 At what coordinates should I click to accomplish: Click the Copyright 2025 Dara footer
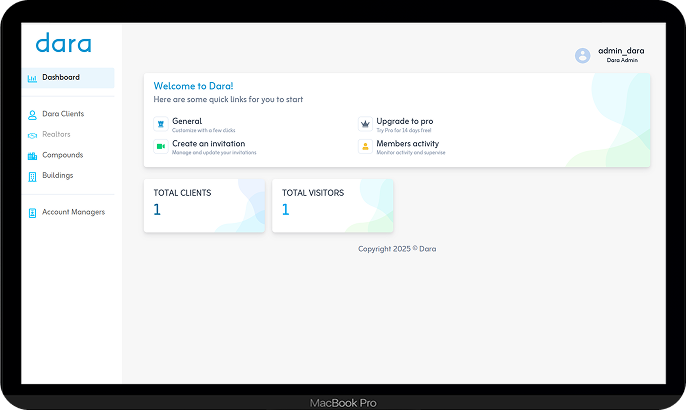397,249
